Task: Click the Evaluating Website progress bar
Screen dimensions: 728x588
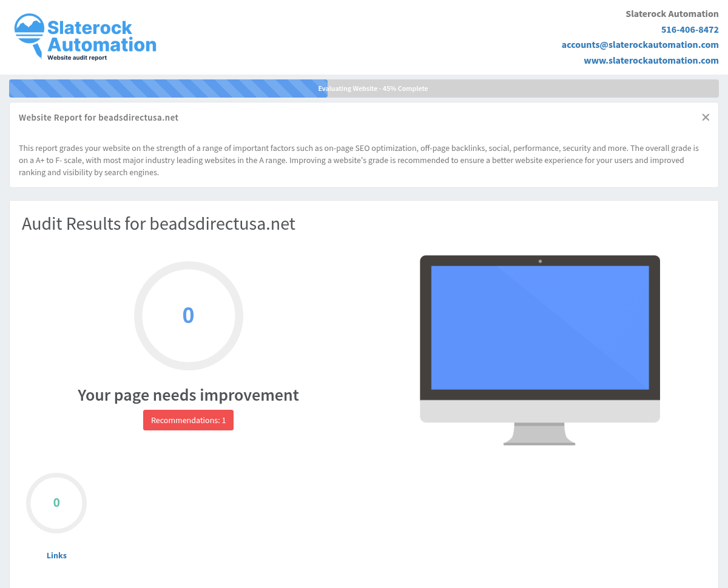Action: pyautogui.click(x=364, y=89)
